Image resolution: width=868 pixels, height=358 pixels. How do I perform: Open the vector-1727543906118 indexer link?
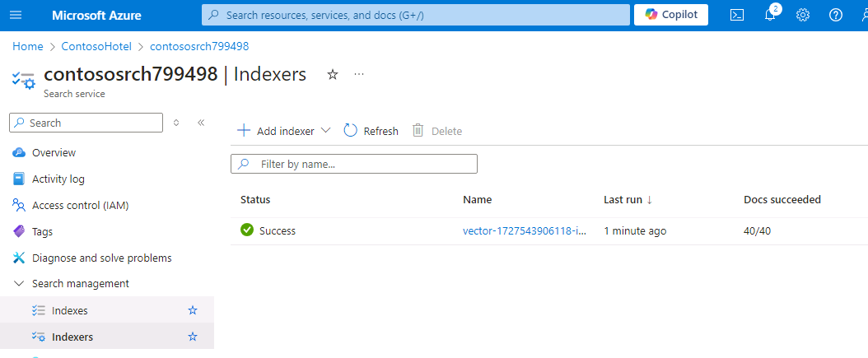click(x=525, y=230)
